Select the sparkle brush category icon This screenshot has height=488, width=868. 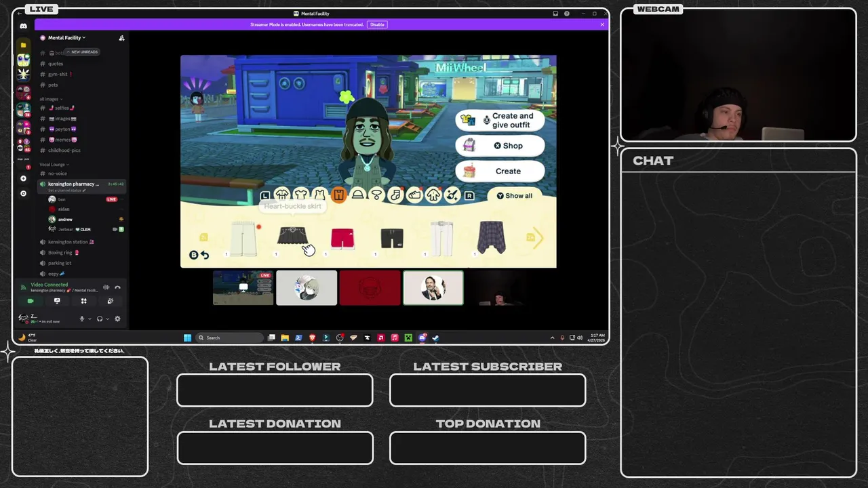[x=452, y=195]
